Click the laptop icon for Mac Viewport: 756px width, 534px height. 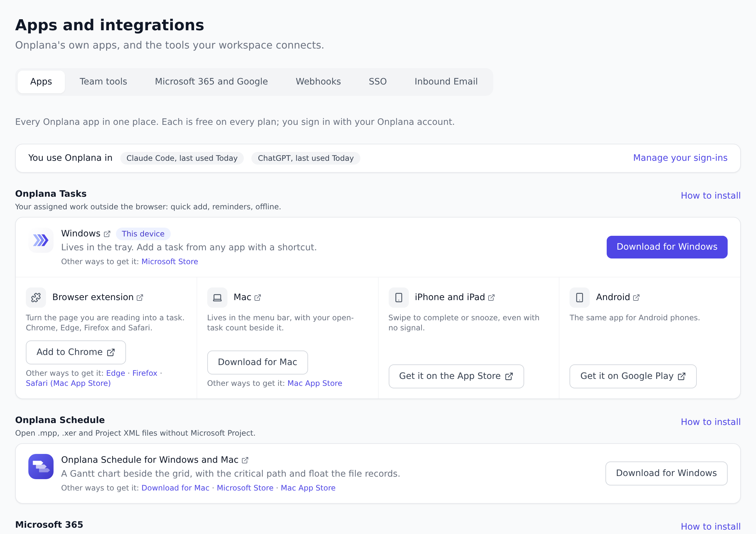pos(217,298)
